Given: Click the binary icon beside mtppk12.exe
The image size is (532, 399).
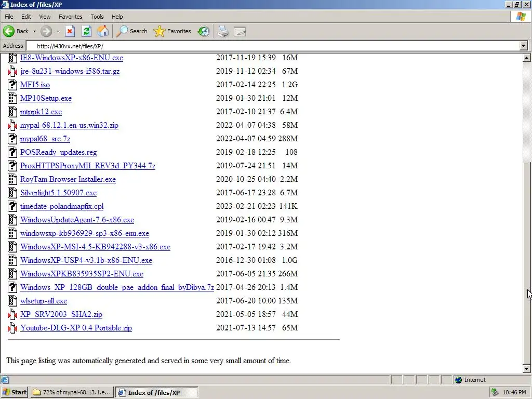Looking at the screenshot, I should [12, 112].
